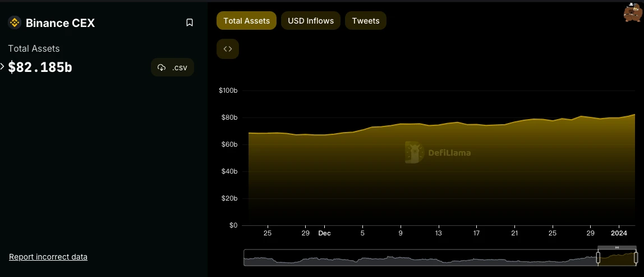Click the grey overview area of timeline
The height and width of the screenshot is (277, 644).
tap(421, 258)
